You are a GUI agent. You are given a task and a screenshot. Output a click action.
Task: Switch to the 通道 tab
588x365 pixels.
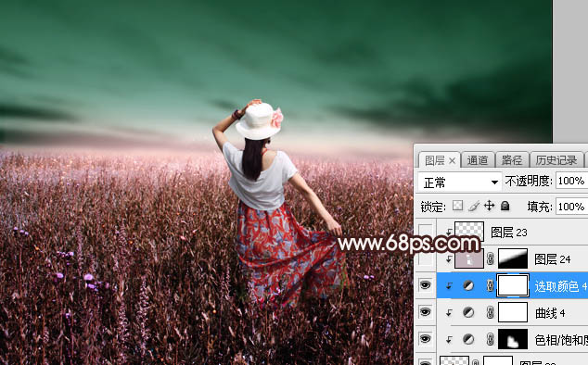[x=478, y=160]
